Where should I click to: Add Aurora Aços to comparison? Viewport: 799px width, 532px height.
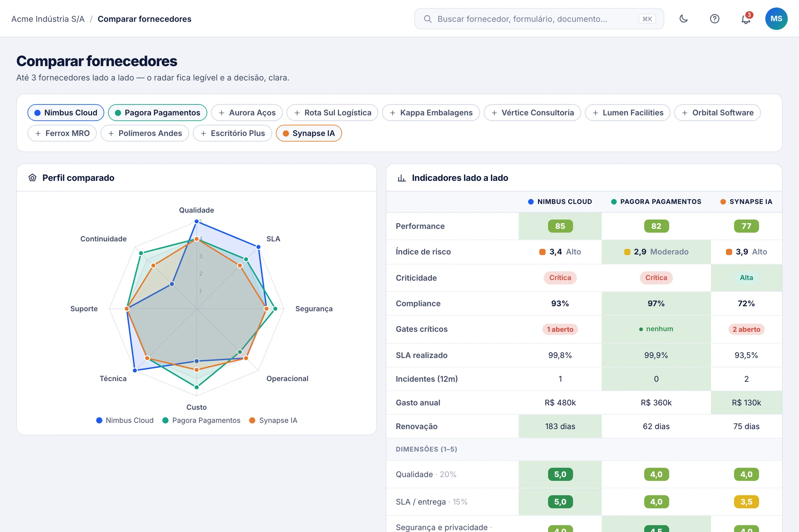[x=247, y=112]
